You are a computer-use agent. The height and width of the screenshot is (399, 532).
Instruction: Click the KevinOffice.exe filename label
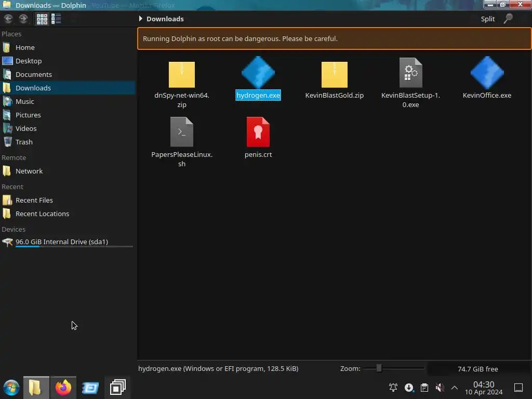(x=487, y=96)
